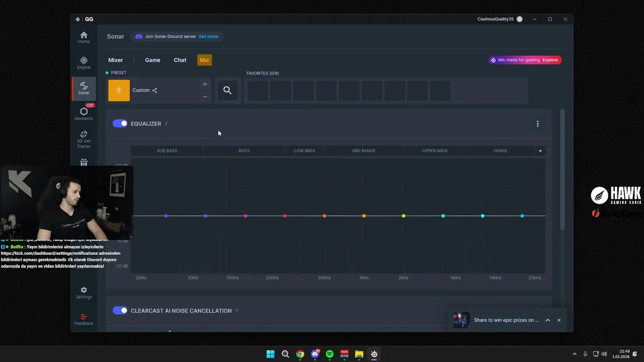
Task: Open taskbar clock showing 21:49
Action: [x=621, y=354]
